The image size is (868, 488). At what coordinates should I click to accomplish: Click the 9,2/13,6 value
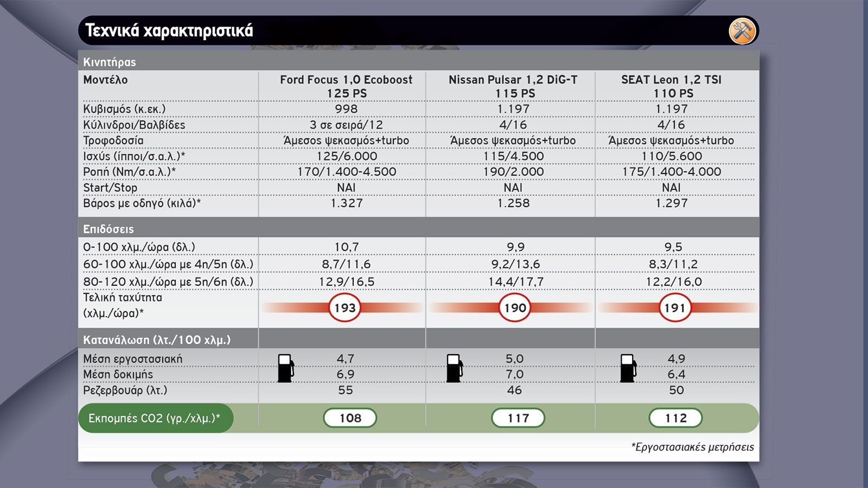515,265
